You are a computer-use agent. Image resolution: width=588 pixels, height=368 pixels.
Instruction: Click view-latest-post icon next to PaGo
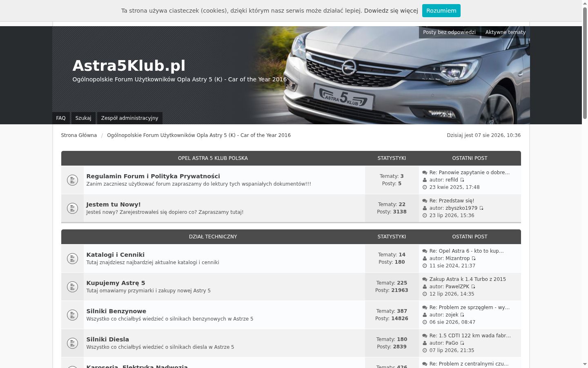pos(462,343)
